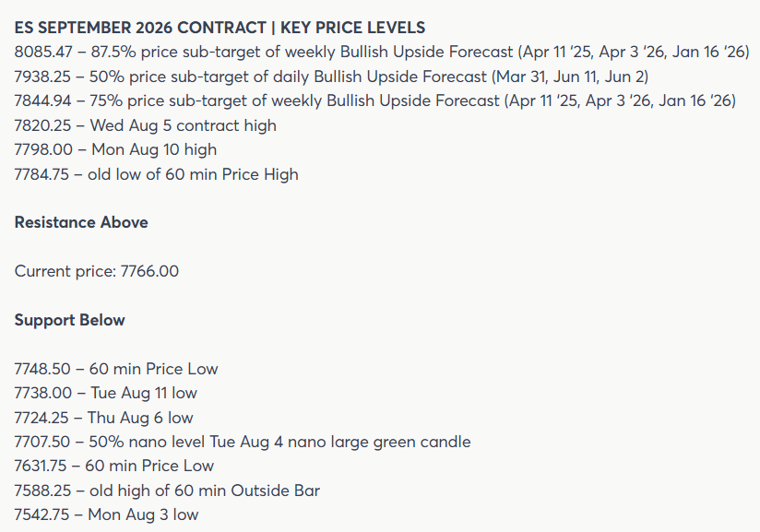Click the 7784.75 old low of 60 min line
The width and height of the screenshot is (760, 532).
click(156, 174)
